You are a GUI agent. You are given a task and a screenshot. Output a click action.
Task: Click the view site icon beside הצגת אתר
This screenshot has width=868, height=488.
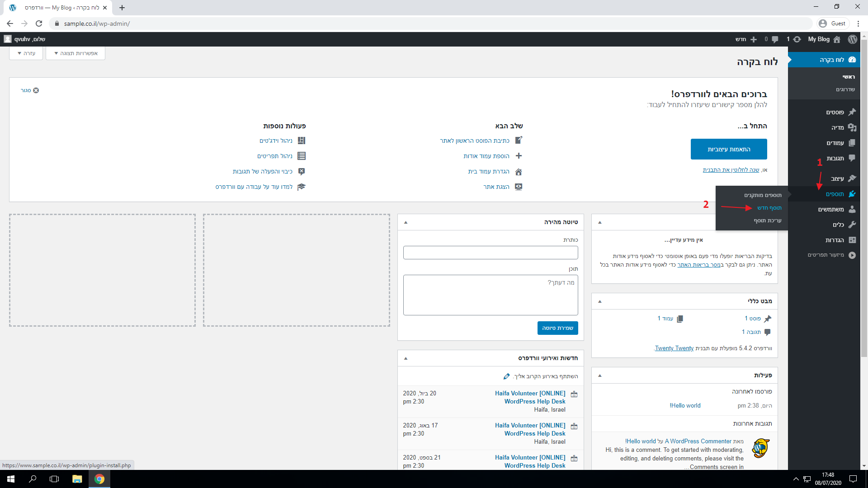tap(519, 187)
